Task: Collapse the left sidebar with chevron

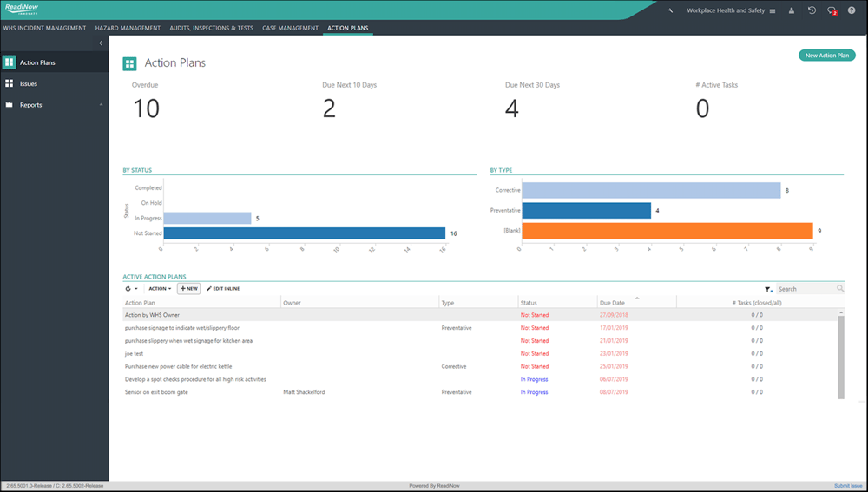Action: point(101,43)
